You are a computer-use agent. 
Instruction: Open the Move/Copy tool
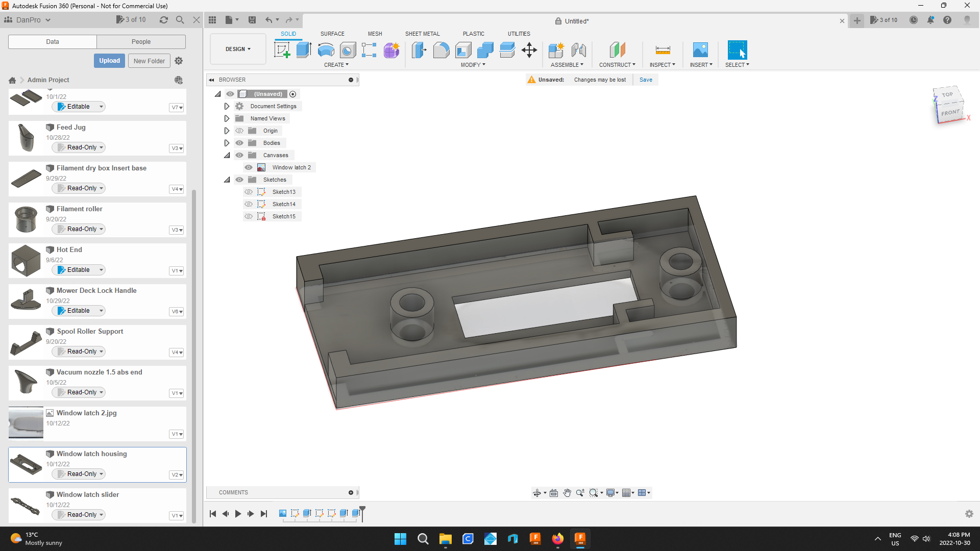point(529,51)
